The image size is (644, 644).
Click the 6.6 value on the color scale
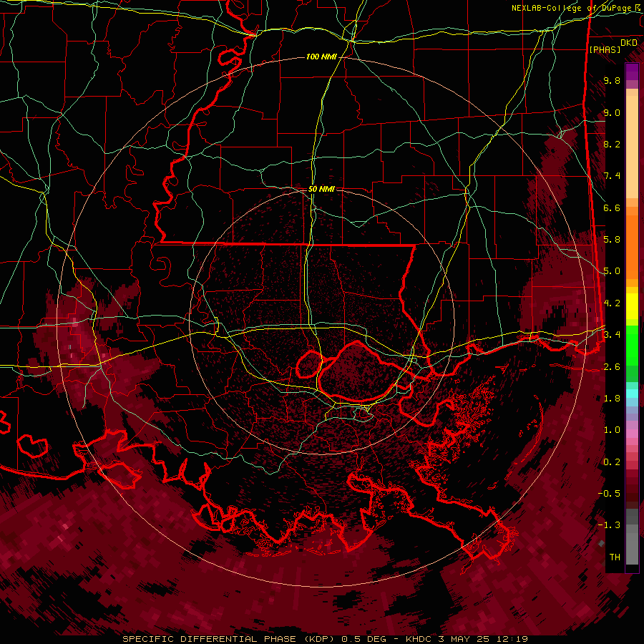[x=612, y=208]
